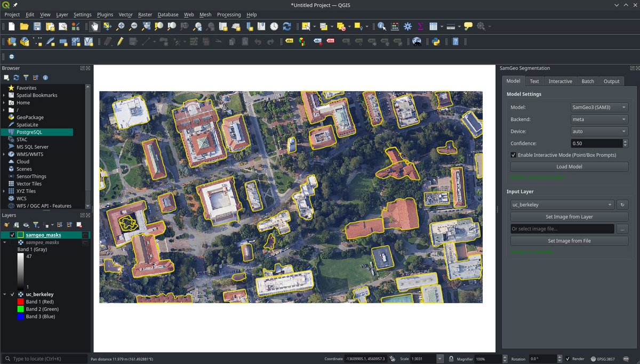Toggle Enable Interactive Mode checkbox

514,155
